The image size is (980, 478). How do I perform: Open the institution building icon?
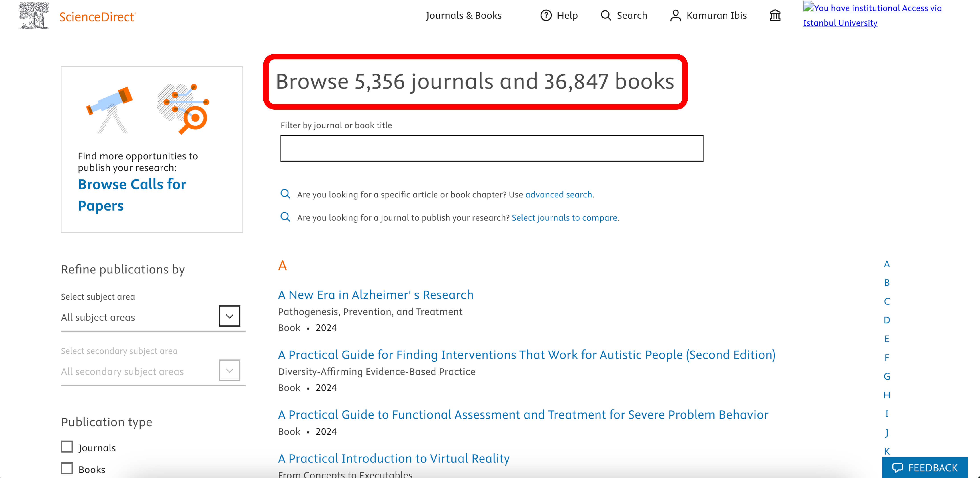point(775,15)
